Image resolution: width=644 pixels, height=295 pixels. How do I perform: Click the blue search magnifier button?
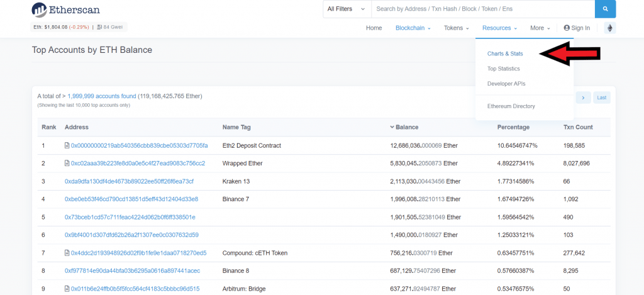point(605,9)
